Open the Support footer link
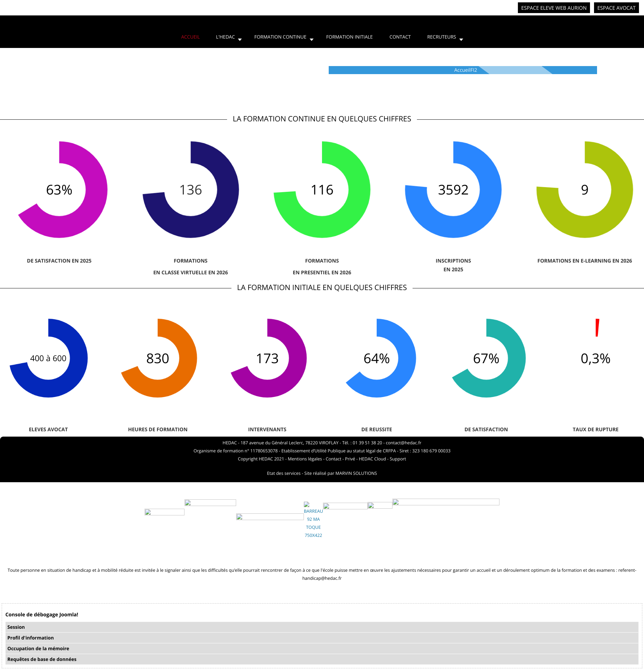644x670 pixels. click(398, 459)
